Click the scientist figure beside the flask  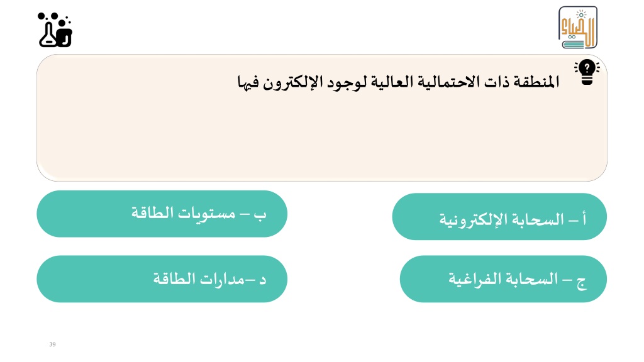pos(65,35)
